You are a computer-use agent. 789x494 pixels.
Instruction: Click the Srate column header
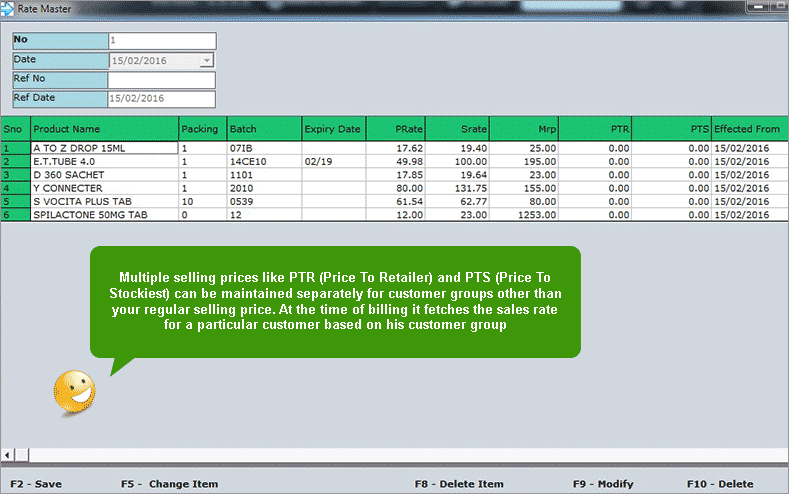tap(457, 129)
